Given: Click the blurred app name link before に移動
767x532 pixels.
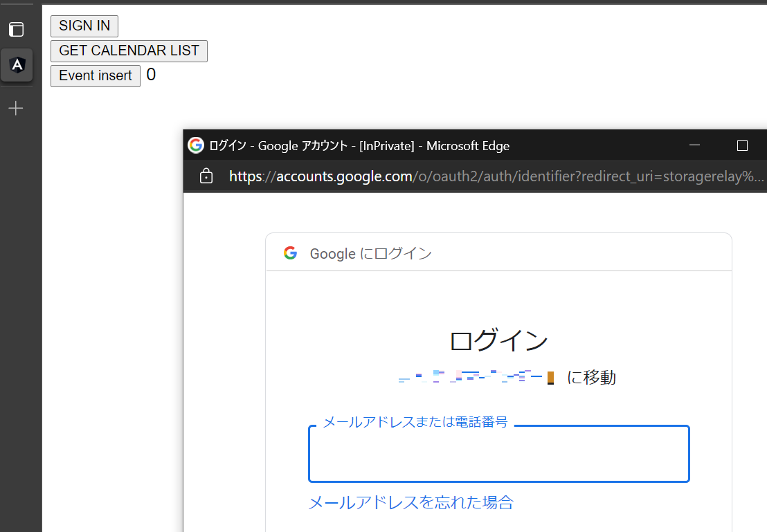Looking at the screenshot, I should pyautogui.click(x=476, y=377).
